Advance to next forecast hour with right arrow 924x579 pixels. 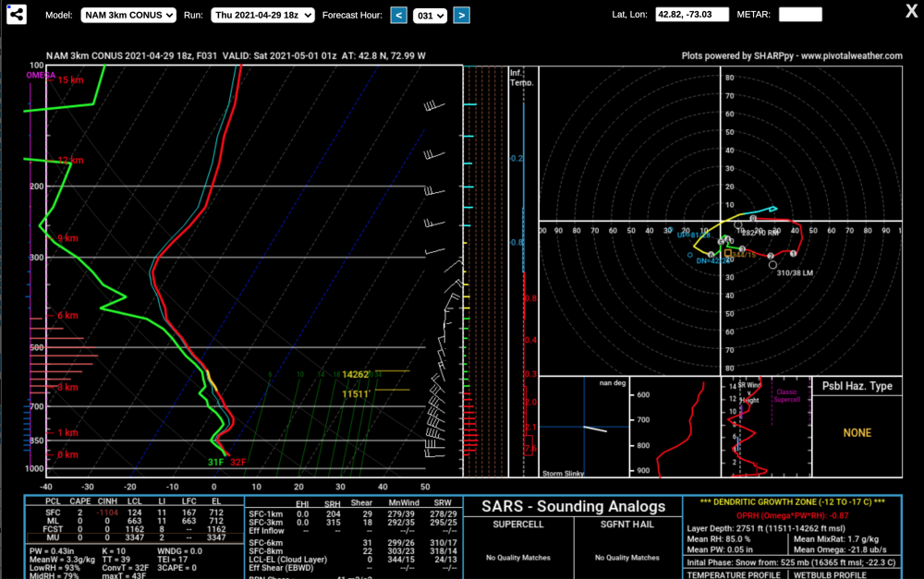(x=461, y=15)
